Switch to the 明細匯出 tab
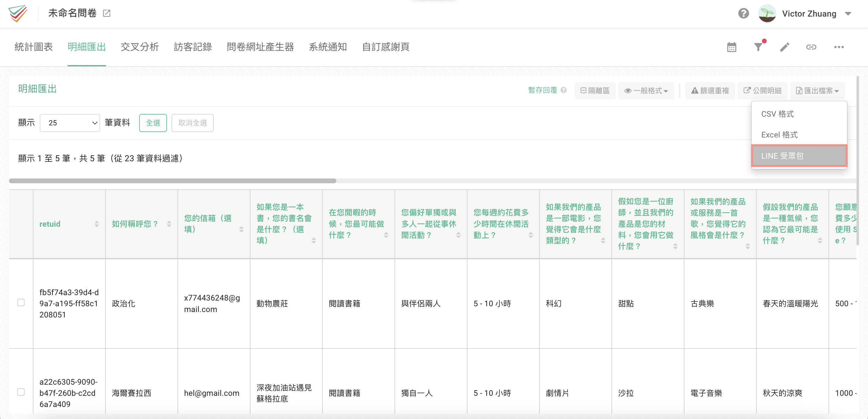868x419 pixels. pos(86,47)
